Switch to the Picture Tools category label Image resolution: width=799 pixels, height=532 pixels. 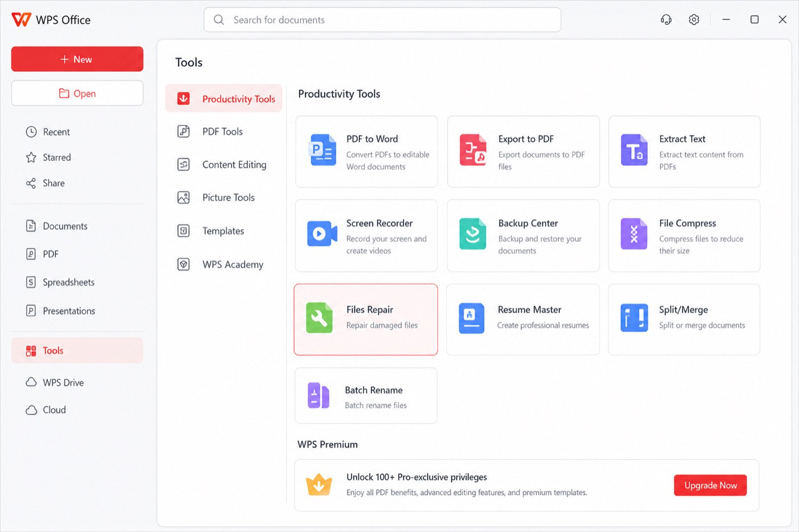(228, 197)
